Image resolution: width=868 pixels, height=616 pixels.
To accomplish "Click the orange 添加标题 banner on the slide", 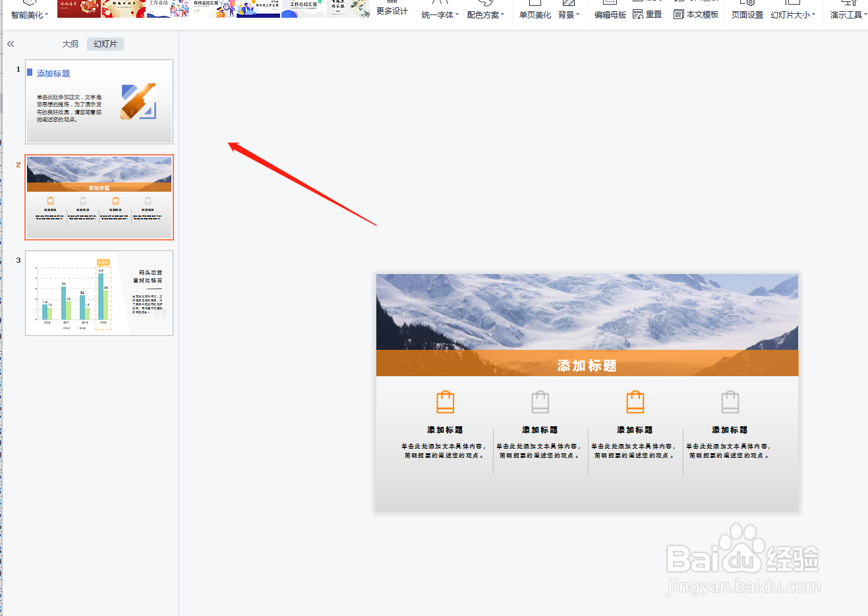I will click(x=587, y=364).
